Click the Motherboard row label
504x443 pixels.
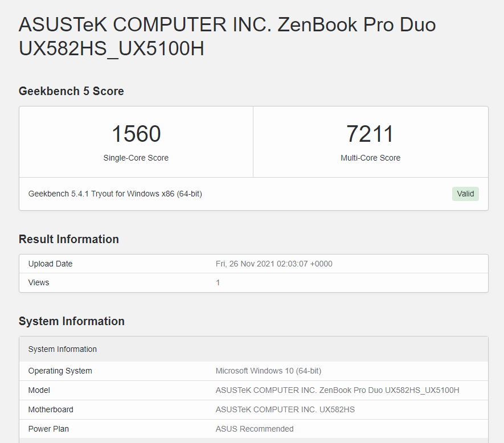(x=51, y=409)
